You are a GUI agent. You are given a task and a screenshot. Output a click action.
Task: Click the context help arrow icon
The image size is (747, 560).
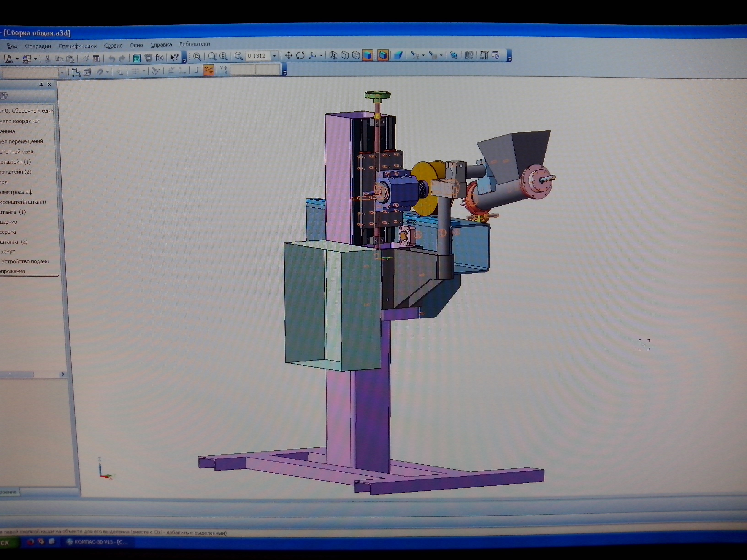(174, 58)
